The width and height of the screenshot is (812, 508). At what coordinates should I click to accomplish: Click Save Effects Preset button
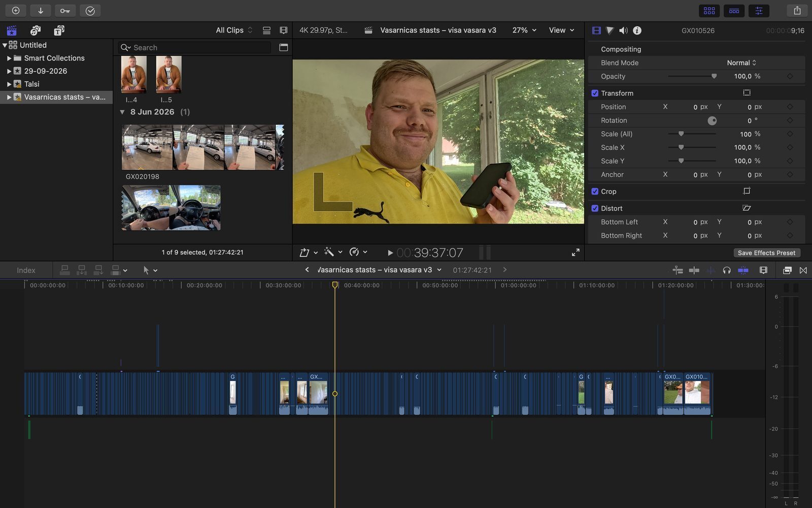tap(766, 253)
